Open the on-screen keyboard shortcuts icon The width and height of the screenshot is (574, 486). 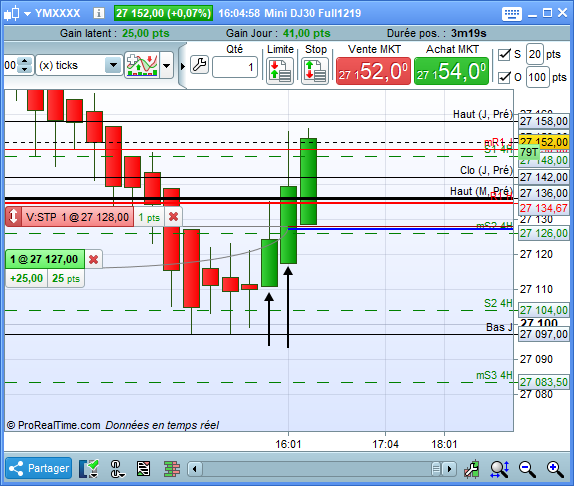(x=511, y=14)
